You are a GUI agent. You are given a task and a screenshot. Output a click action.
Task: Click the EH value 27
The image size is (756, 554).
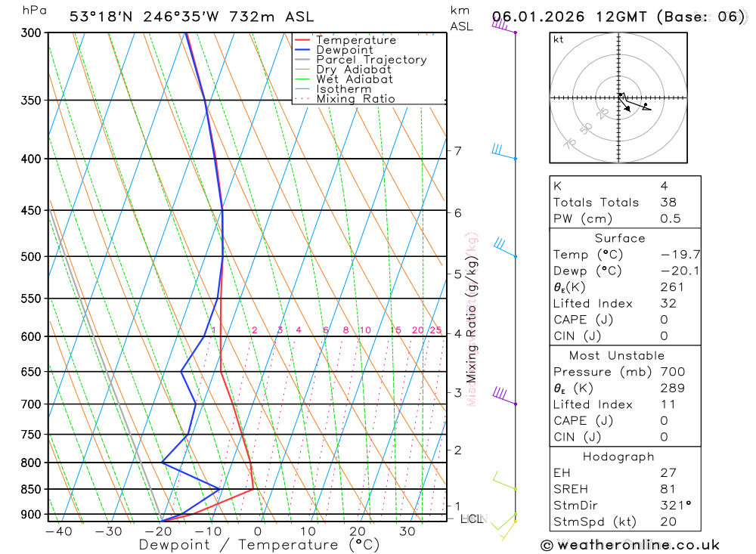[668, 473]
